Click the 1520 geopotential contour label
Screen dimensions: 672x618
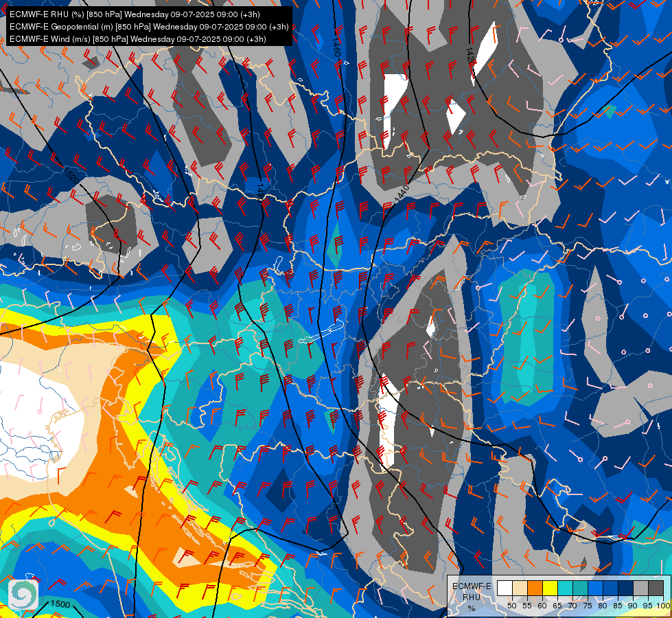pyautogui.click(x=72, y=176)
